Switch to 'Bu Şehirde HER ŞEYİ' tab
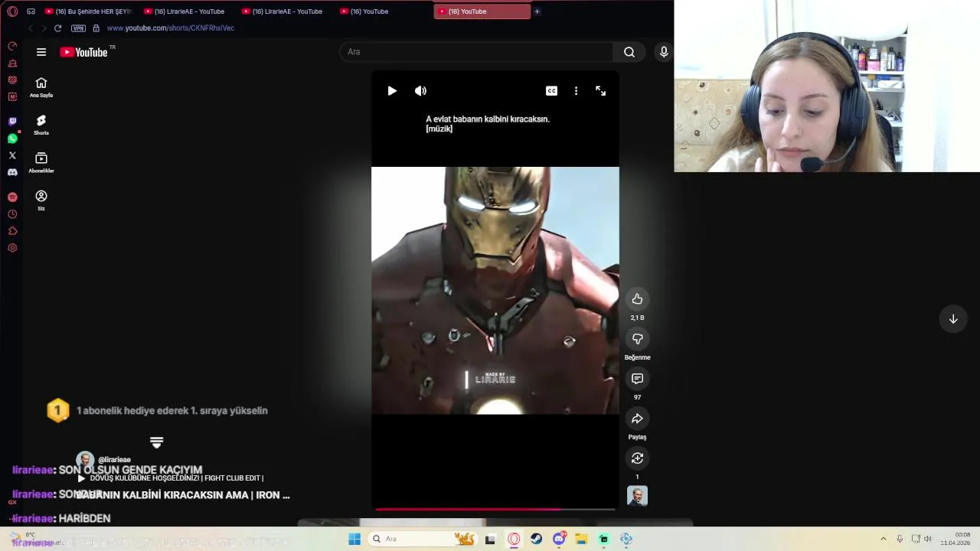 tap(88, 11)
